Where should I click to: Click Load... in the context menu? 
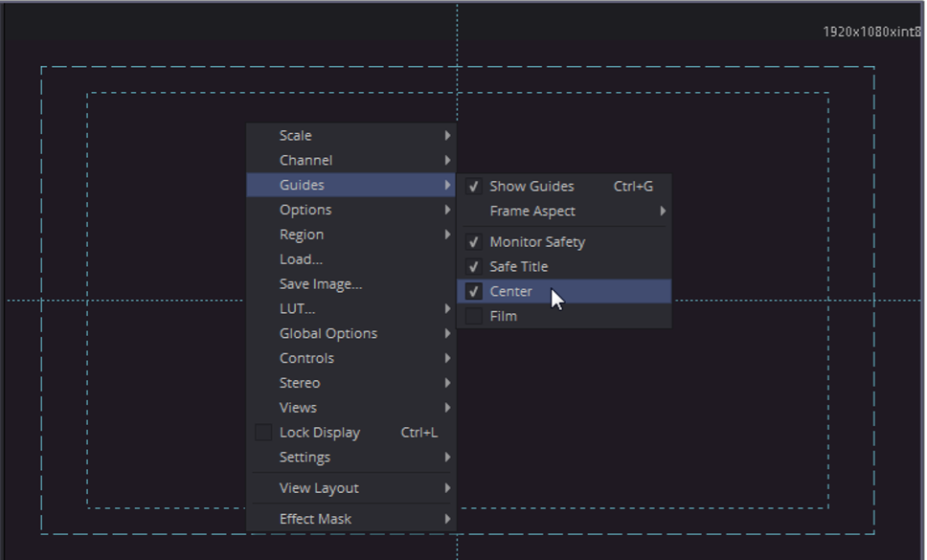[x=301, y=259]
